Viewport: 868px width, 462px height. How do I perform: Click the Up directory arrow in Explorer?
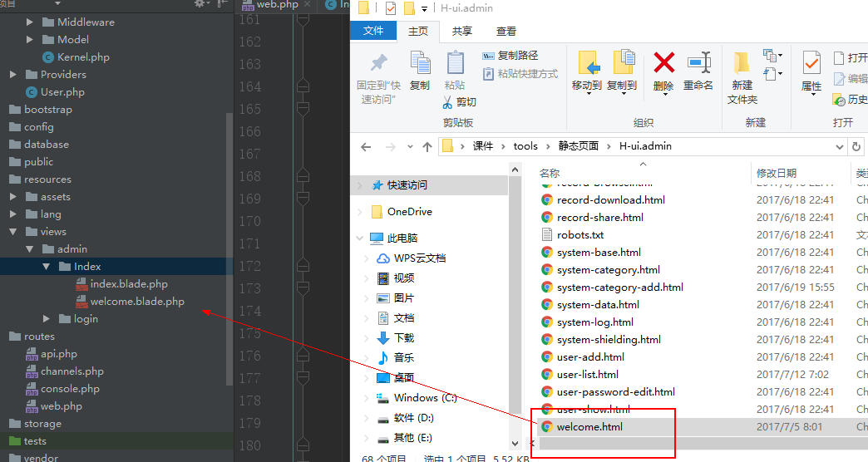427,146
